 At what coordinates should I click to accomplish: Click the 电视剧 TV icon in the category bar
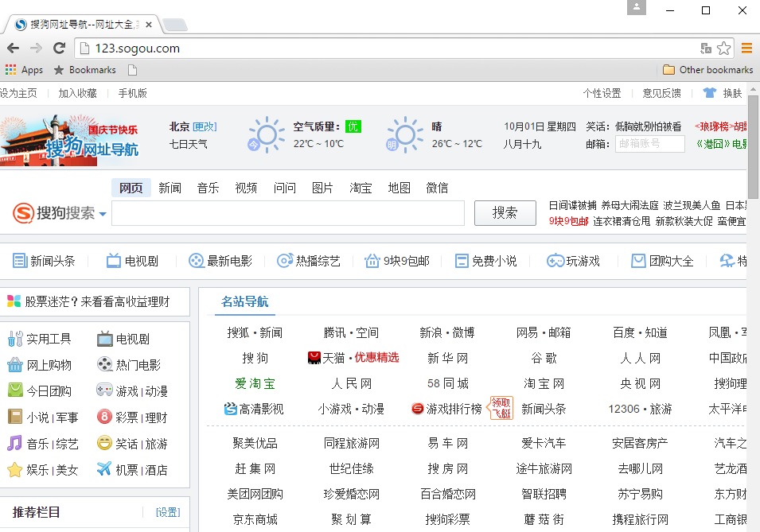[114, 261]
